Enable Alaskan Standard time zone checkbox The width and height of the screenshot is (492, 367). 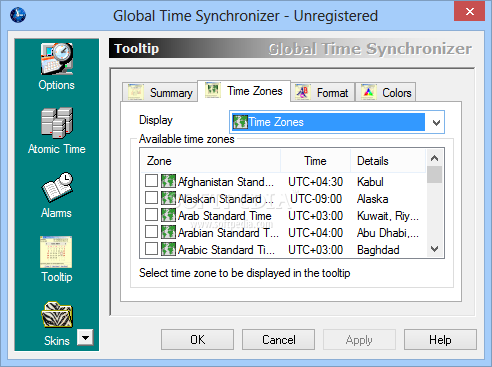point(151,198)
